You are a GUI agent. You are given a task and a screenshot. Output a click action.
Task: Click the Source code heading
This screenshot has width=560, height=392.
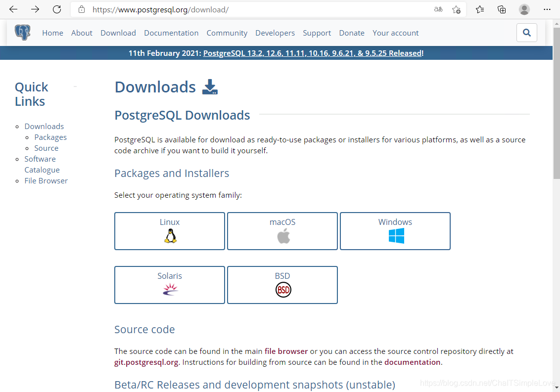point(144,330)
